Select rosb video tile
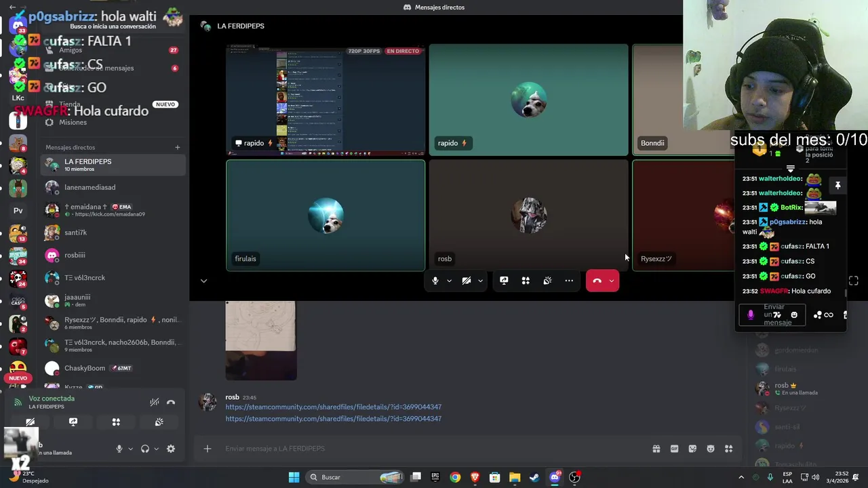The image size is (868, 488). (529, 216)
